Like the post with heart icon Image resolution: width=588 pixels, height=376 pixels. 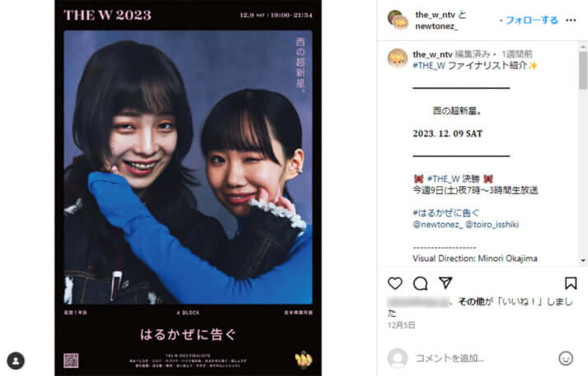pos(394,283)
